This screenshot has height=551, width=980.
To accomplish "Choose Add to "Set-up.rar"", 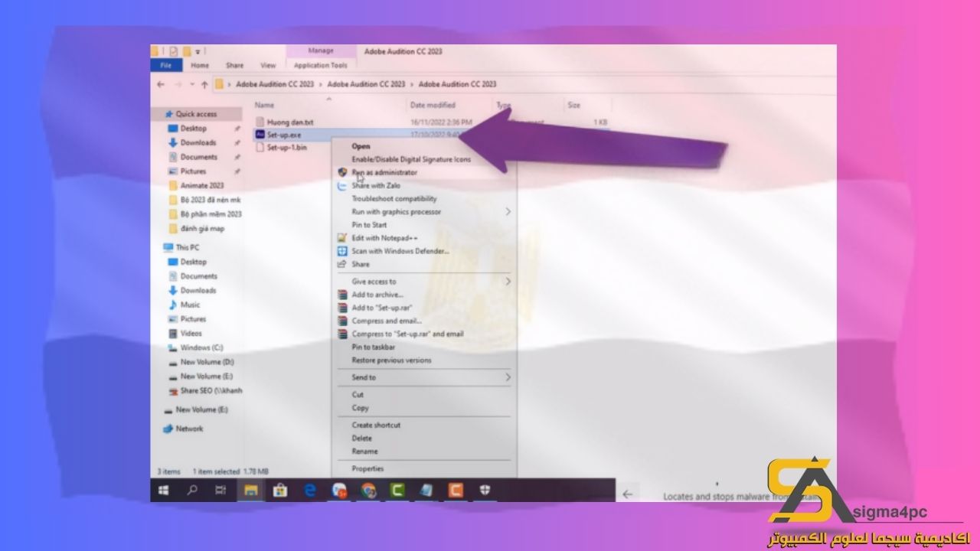I will pyautogui.click(x=382, y=308).
